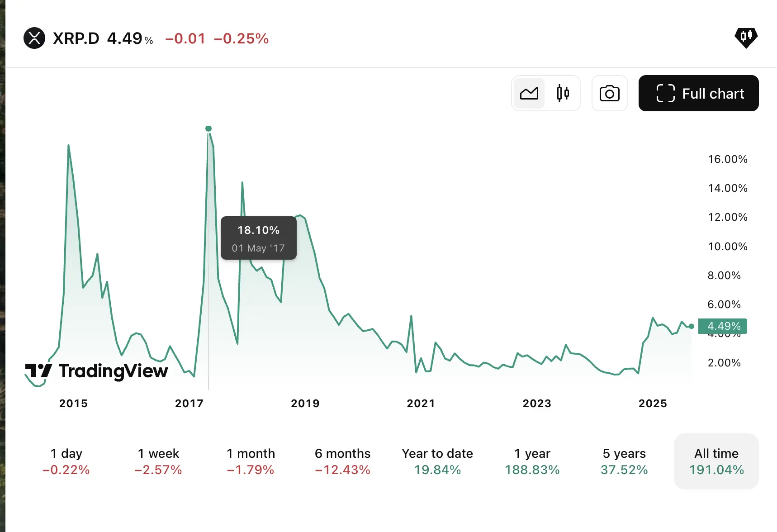The height and width of the screenshot is (532, 777).
Task: Select the Year to date range
Action: (437, 461)
